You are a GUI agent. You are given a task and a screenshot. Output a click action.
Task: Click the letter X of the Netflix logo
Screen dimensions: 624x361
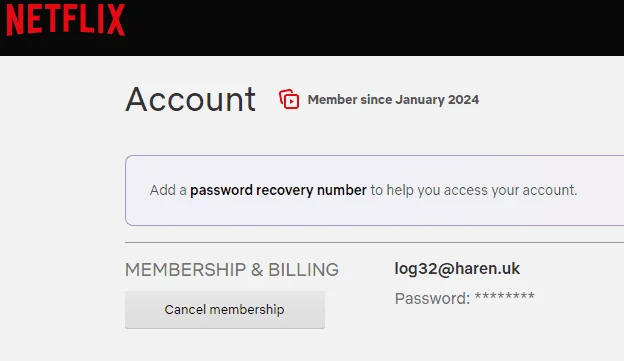point(116,20)
